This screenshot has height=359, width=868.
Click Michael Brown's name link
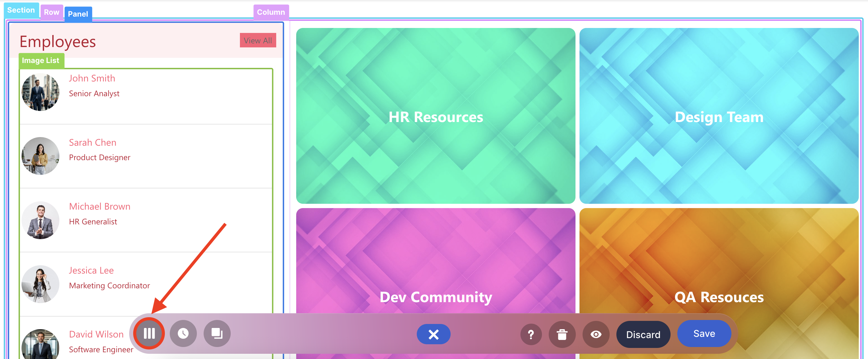click(99, 207)
